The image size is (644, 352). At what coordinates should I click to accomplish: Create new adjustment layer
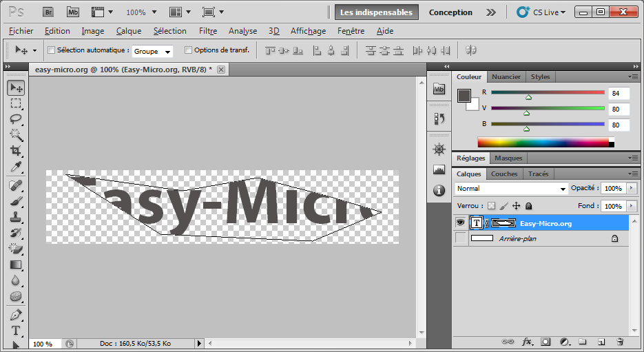[x=565, y=341]
